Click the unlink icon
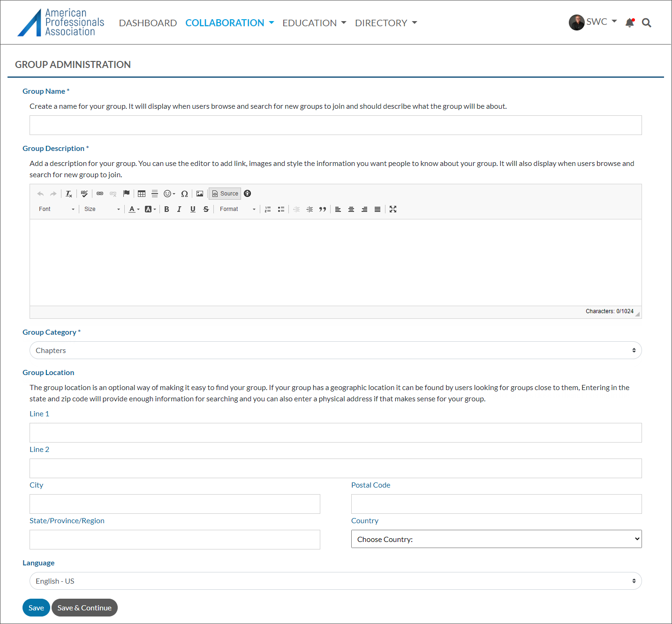Viewport: 672px width, 624px height. point(113,194)
